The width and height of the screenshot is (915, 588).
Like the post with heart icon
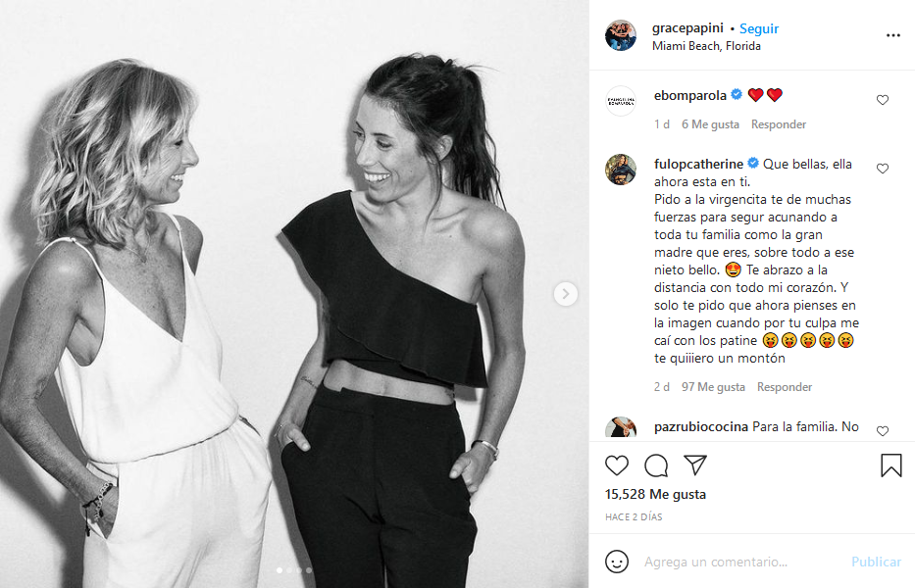(616, 465)
